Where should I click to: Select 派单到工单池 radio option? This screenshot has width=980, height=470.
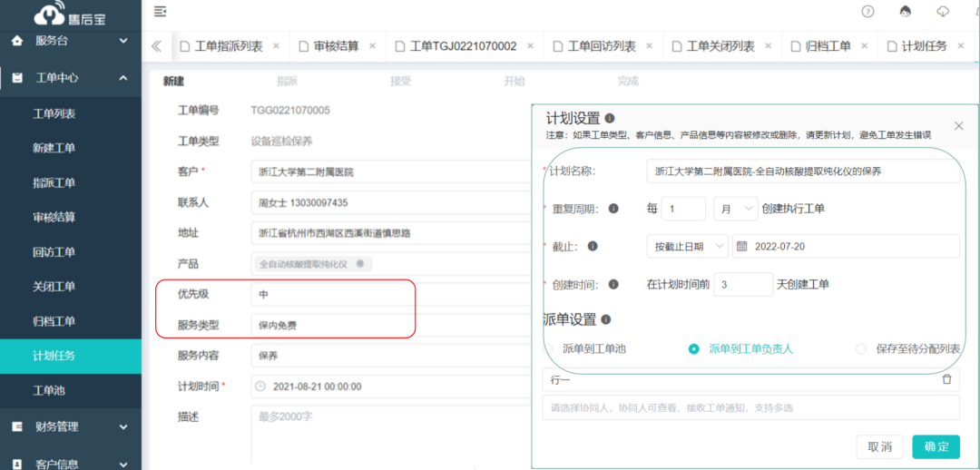[549, 348]
